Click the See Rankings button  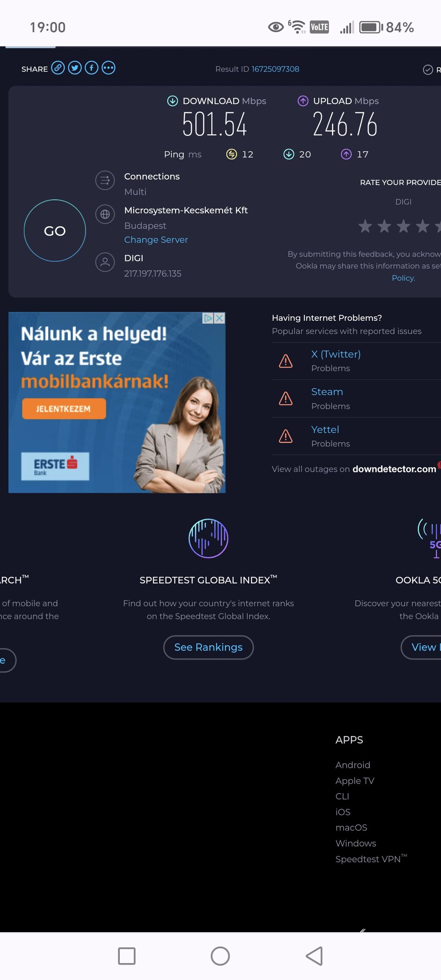(209, 647)
